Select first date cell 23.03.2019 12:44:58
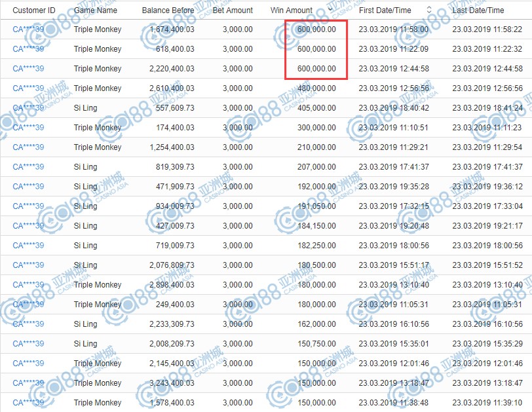Screen dimensions: 532x412 (394, 69)
